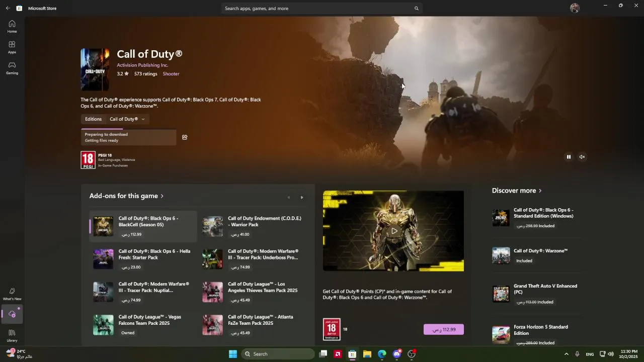Open Los Angeles Thieves Team Pack 2025
The image size is (644, 362).
[x=253, y=292]
